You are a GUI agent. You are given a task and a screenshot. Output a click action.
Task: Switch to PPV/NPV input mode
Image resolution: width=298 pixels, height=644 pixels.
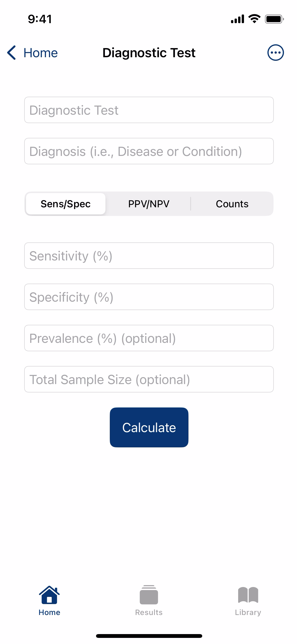click(149, 204)
